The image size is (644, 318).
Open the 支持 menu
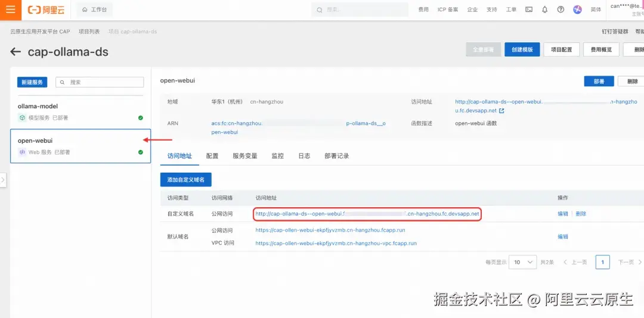(x=491, y=10)
